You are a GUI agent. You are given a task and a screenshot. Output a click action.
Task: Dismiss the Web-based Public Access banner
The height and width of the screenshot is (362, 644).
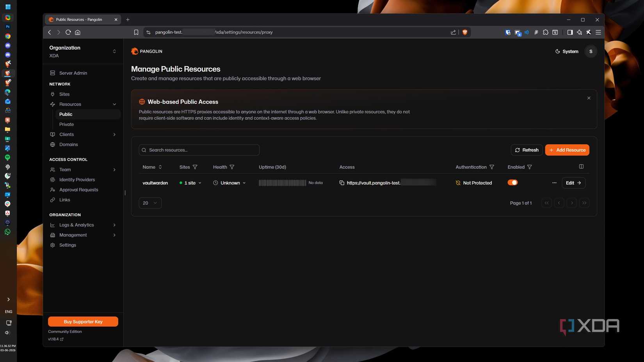coord(589,98)
